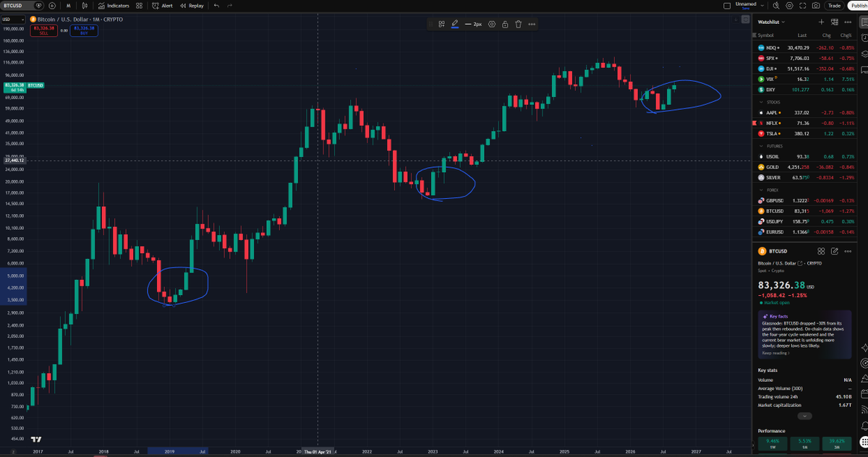Open the chart type candlestick selector

click(83, 5)
